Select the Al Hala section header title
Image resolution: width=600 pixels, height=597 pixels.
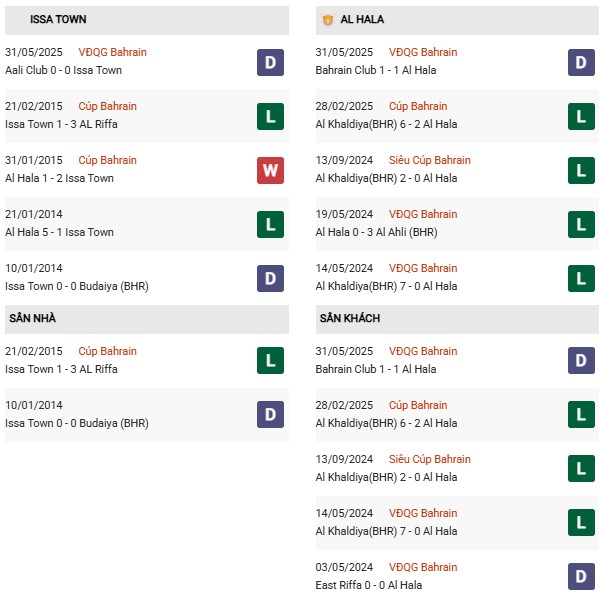tap(362, 19)
